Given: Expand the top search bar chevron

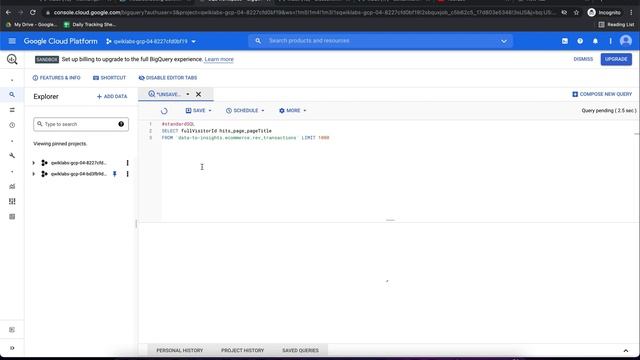Looking at the screenshot, I should tap(504, 41).
